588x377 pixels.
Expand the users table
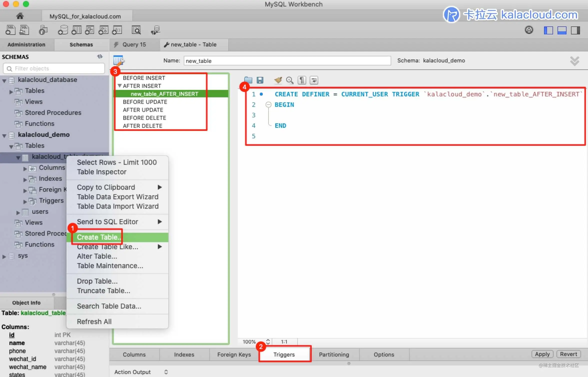coord(18,212)
